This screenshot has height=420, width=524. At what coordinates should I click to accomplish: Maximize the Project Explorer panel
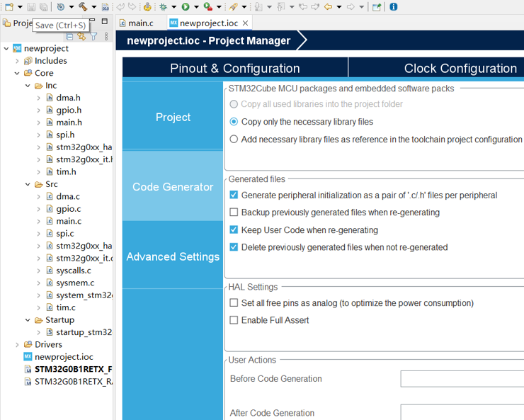[105, 21]
